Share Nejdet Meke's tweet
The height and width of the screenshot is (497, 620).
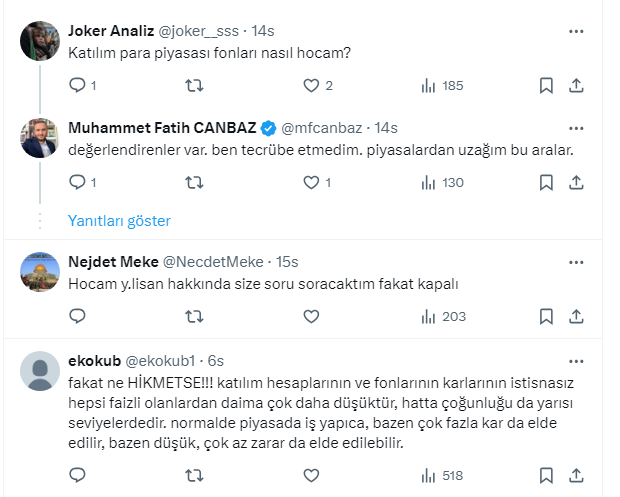point(576,316)
